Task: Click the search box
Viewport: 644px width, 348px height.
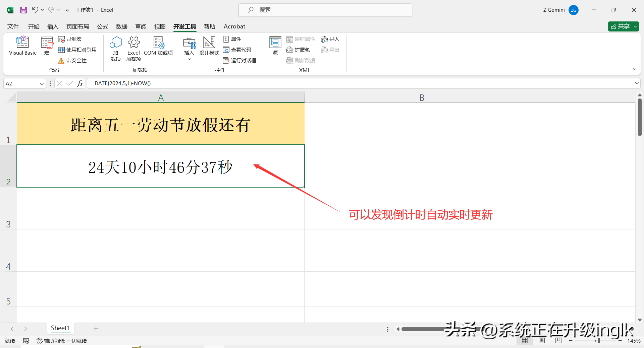Action: 325,10
